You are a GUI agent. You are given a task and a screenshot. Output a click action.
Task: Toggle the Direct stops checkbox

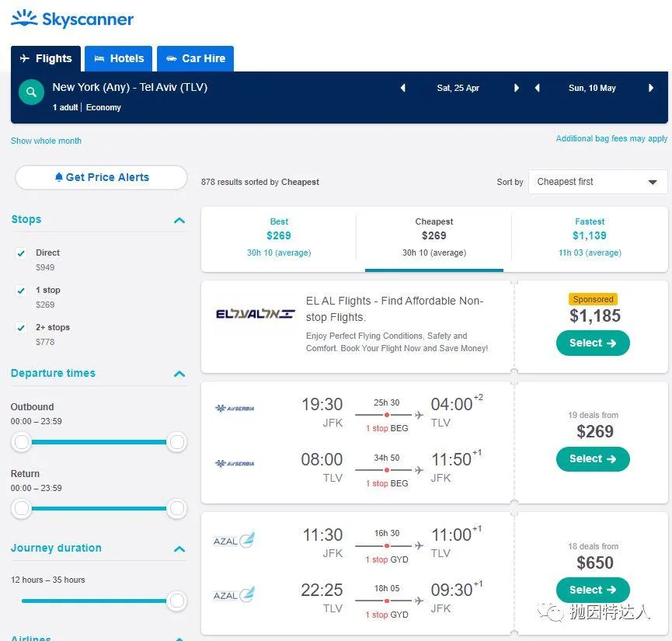coord(20,253)
